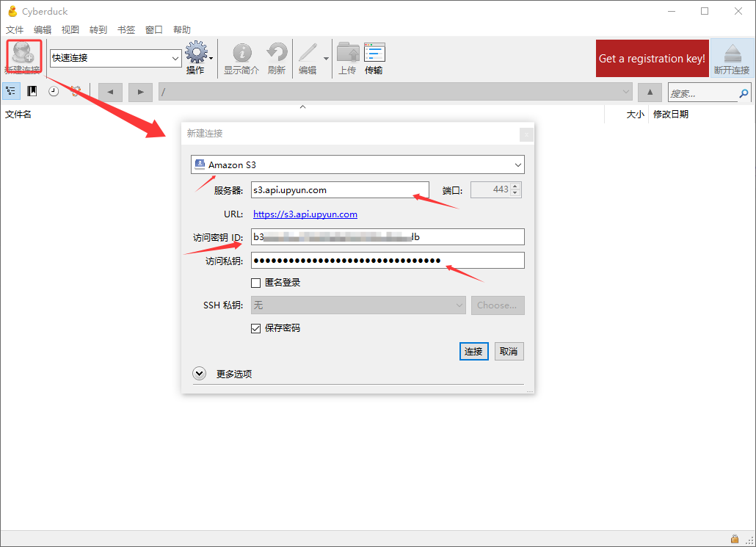The image size is (756, 547).
Task: Open the Transfers window icon
Action: click(x=374, y=53)
